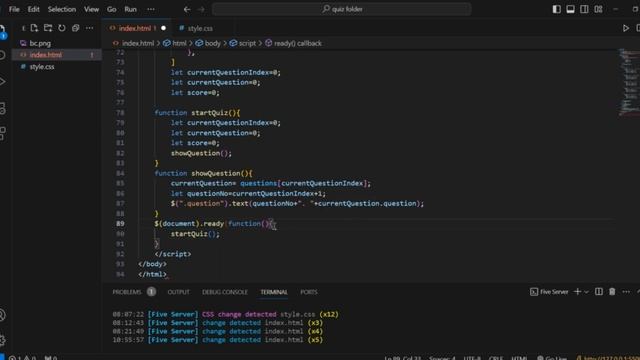Click the startQuiz() call on line 90
Image resolution: width=640 pixels, height=360 pixels.
click(x=195, y=234)
